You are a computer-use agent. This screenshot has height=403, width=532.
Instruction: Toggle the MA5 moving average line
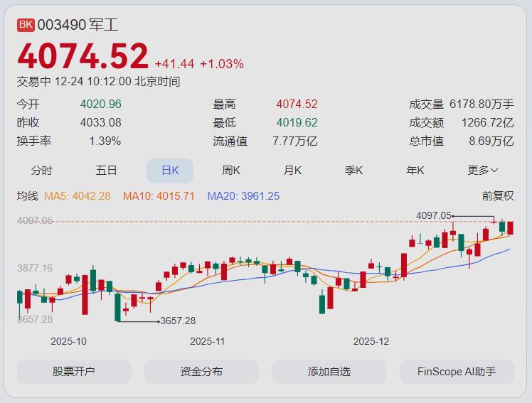tap(78, 196)
